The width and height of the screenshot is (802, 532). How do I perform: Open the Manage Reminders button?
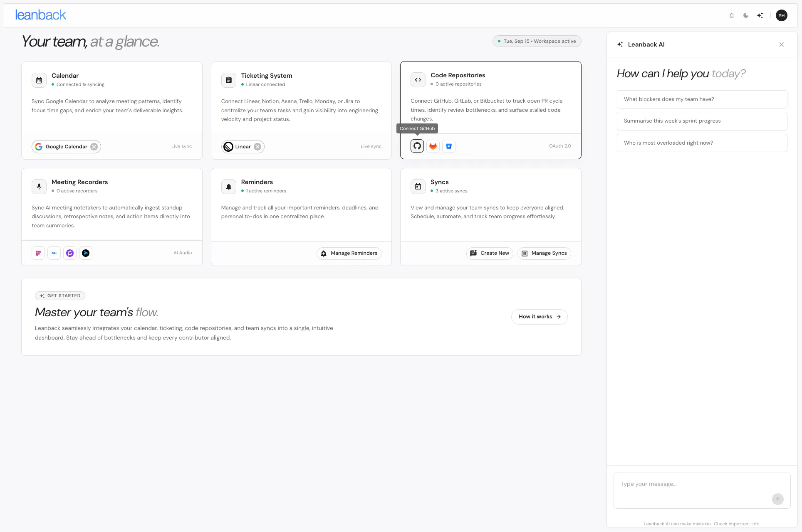349,253
